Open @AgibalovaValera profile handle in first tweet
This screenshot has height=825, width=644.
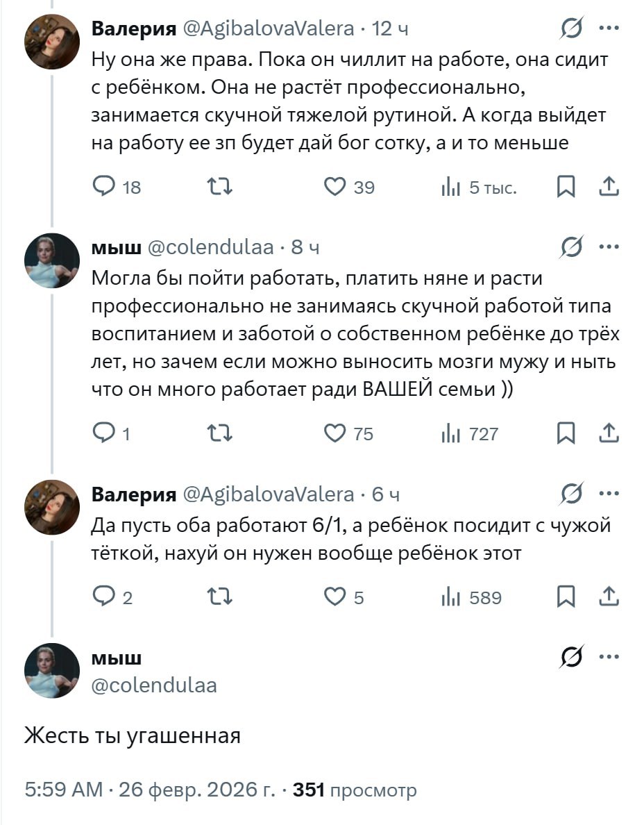(268, 29)
